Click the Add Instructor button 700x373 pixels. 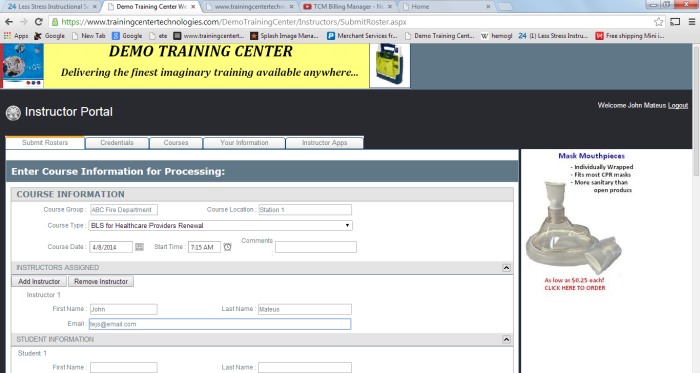click(x=39, y=282)
